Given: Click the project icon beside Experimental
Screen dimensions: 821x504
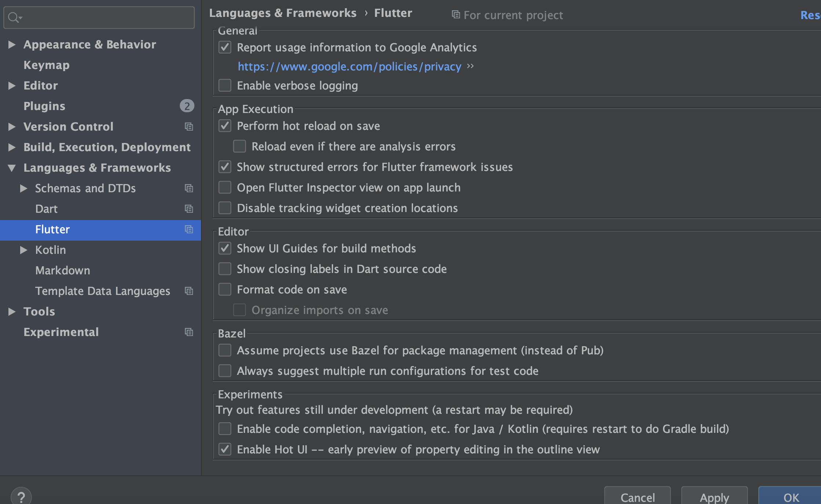Looking at the screenshot, I should [189, 332].
